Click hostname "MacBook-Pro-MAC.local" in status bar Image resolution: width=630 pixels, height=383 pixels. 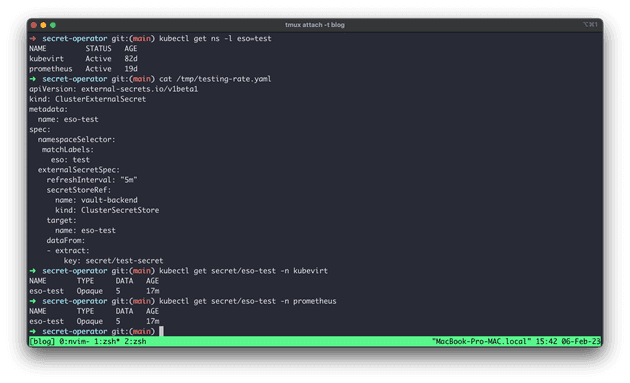click(x=481, y=341)
